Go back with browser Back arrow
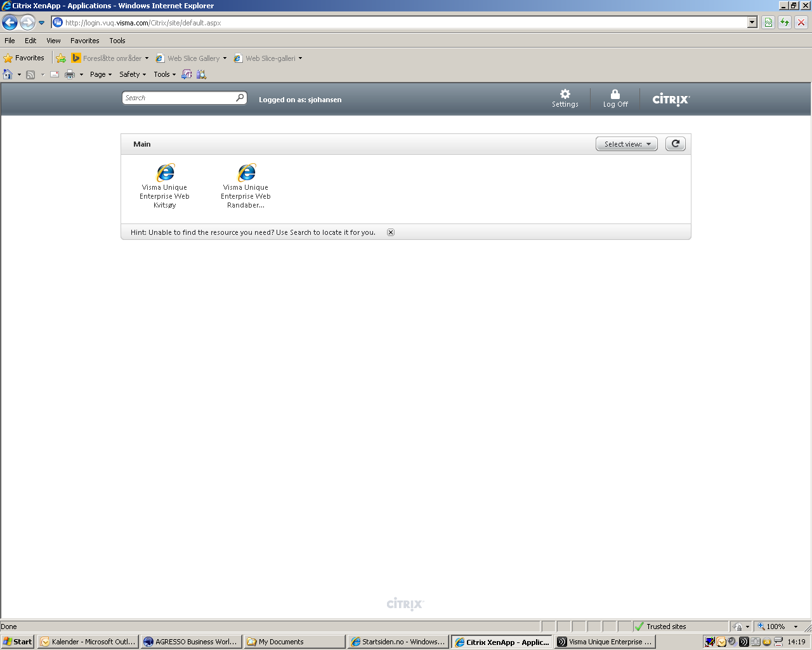 point(10,23)
